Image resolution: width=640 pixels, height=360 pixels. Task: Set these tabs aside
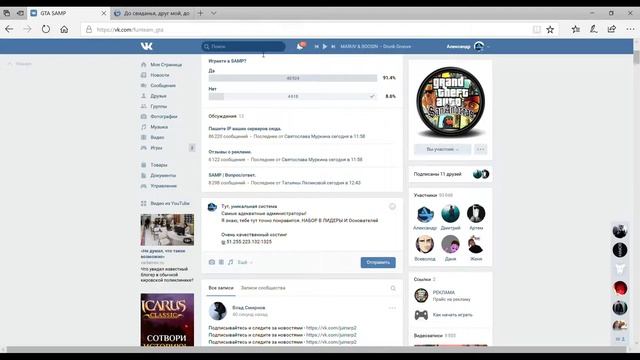(20, 13)
